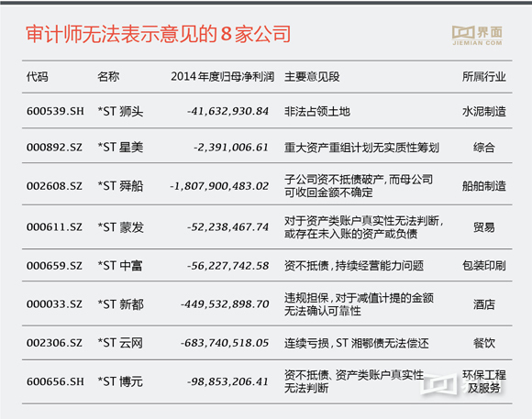Click stock code 600539.SH
The width and height of the screenshot is (532, 419).
tap(55, 111)
